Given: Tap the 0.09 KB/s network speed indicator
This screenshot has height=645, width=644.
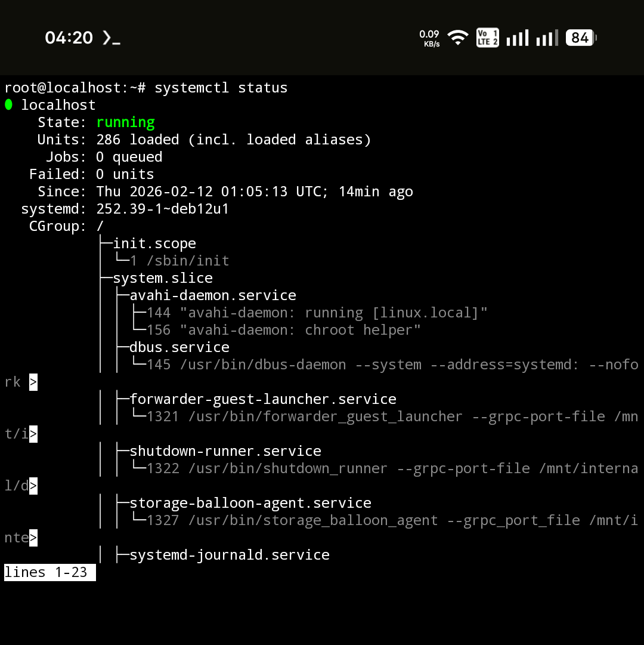Looking at the screenshot, I should 429,38.
